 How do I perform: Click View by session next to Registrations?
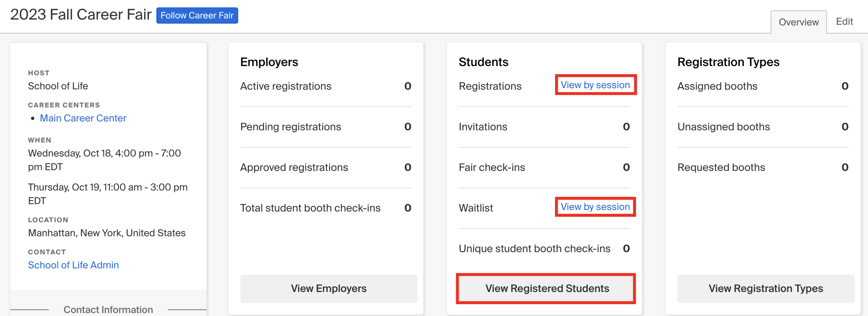pos(595,85)
